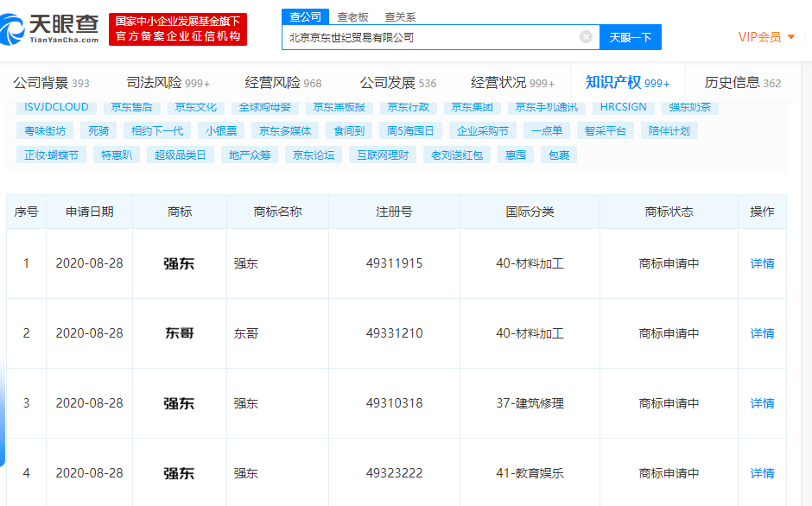812x506 pixels.
Task: Expand the VIP会员 dropdown arrow
Action: 790,37
